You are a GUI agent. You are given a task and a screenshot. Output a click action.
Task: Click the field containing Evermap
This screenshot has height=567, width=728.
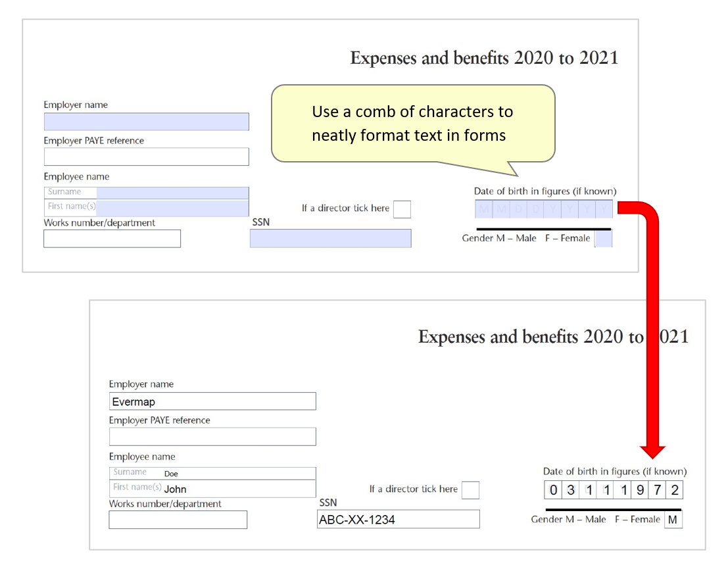(x=212, y=401)
